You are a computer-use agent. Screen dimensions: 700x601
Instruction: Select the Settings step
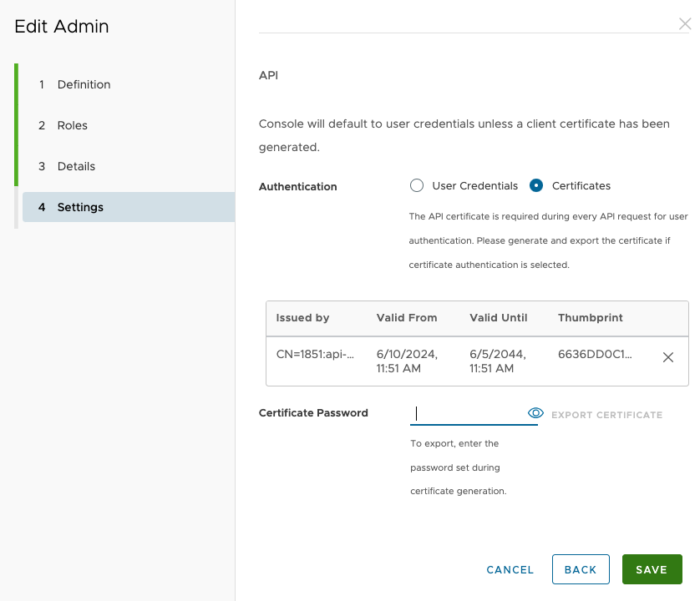[x=80, y=206]
